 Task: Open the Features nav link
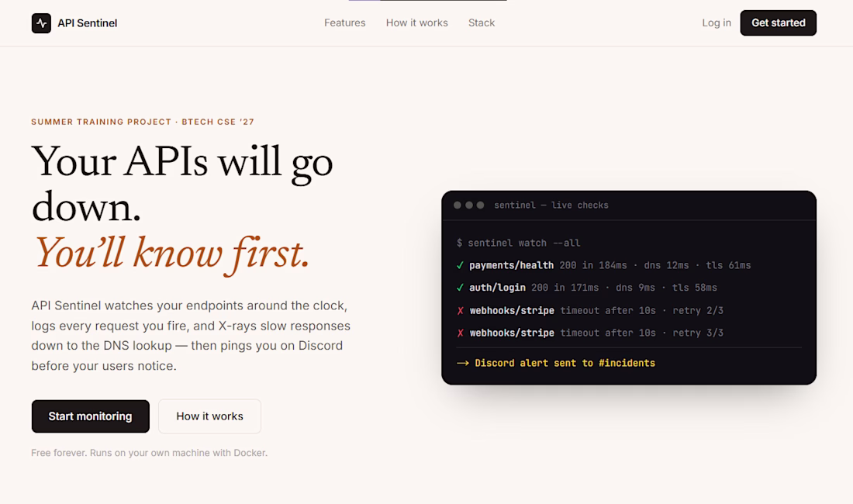click(345, 22)
